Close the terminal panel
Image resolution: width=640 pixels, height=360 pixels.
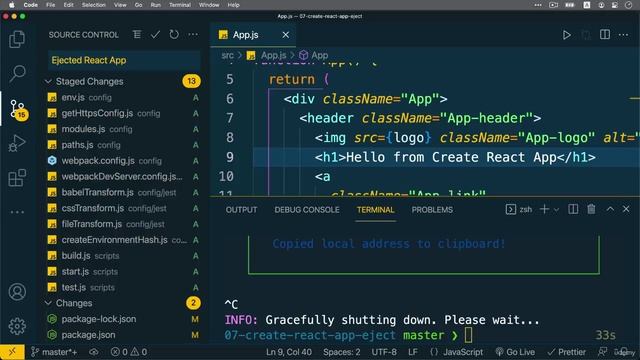[x=626, y=209]
